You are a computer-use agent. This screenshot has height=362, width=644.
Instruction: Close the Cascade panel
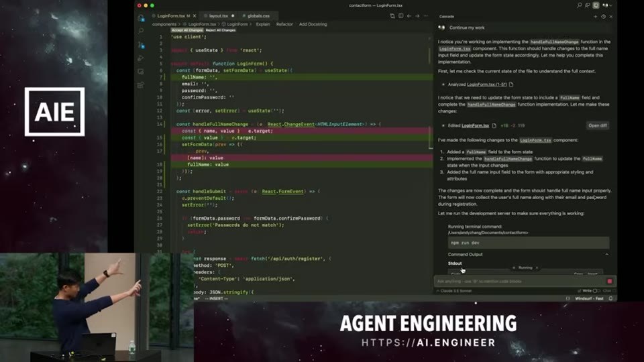(611, 16)
